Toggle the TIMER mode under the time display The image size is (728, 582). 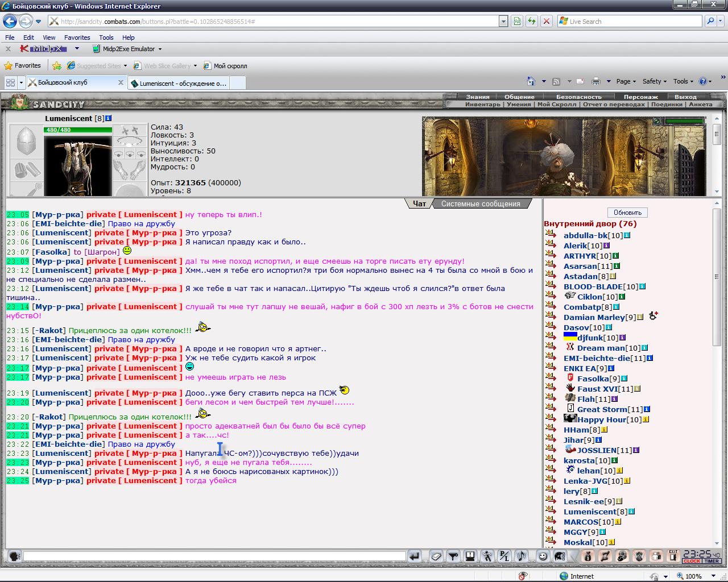point(711,561)
